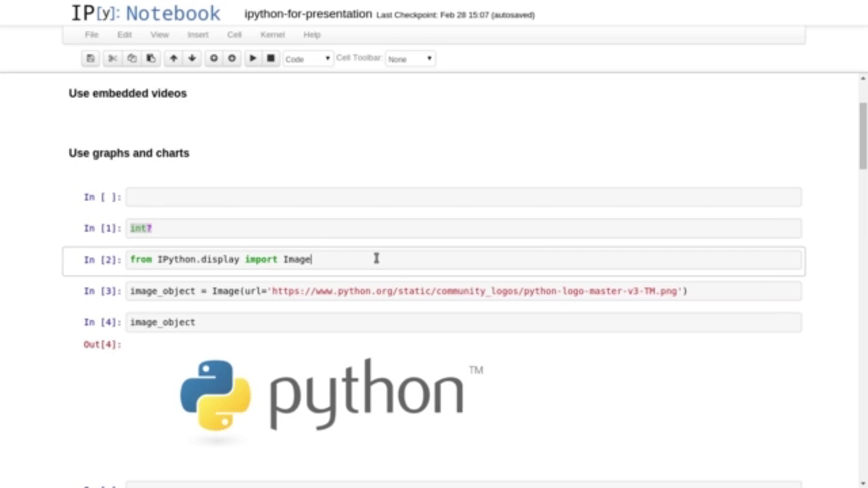Interrupt the kernel with stop button
This screenshot has height=488, width=868.
(x=271, y=58)
